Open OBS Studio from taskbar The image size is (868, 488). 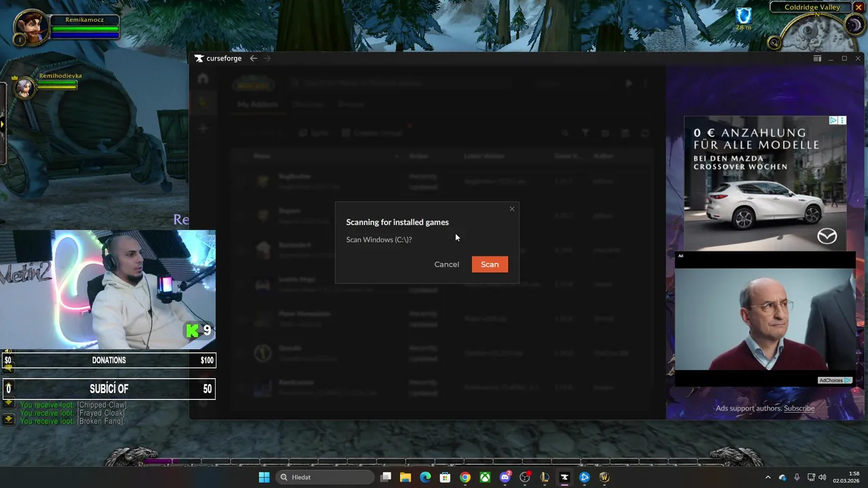[x=525, y=477]
